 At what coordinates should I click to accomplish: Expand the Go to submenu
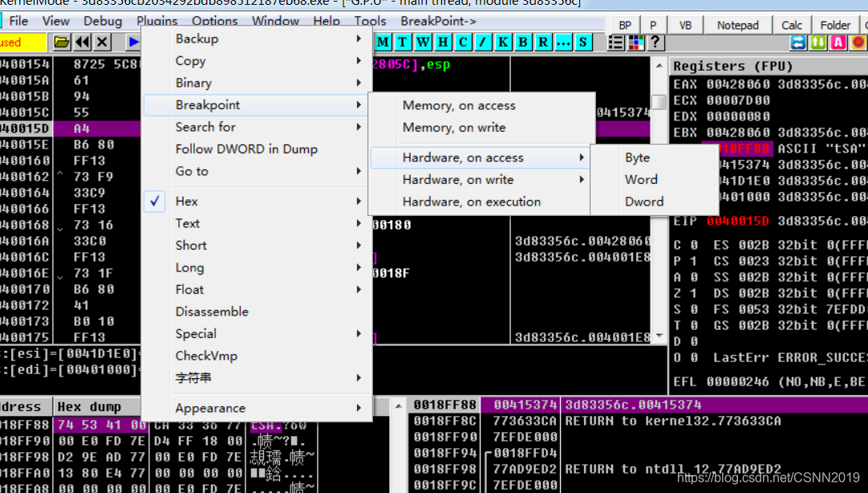(x=255, y=171)
